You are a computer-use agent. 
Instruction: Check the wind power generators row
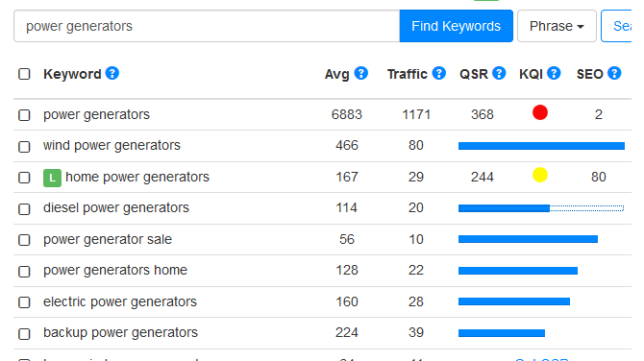click(x=24, y=147)
